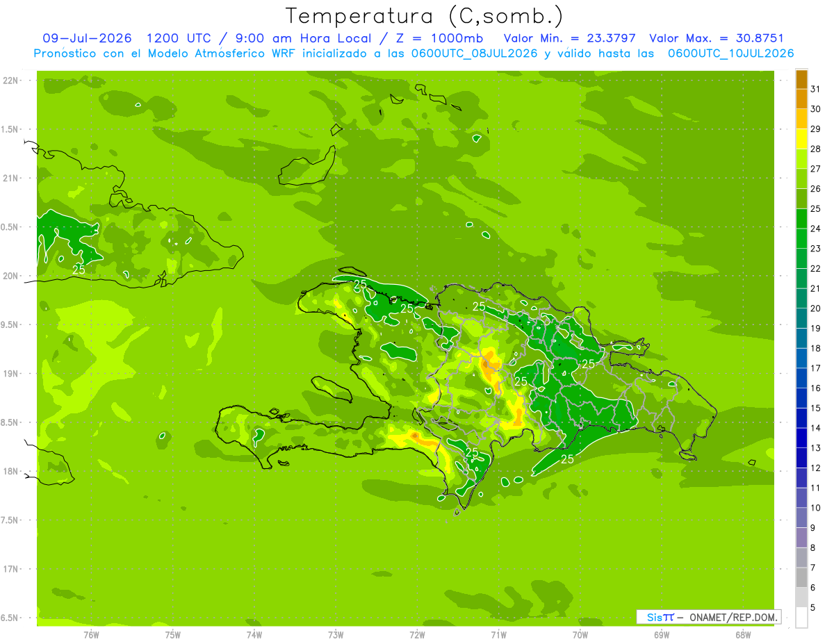Select the init time "0600UTC_08JUL2026"
Image resolution: width=834 pixels, height=644 pixels.
coord(473,53)
